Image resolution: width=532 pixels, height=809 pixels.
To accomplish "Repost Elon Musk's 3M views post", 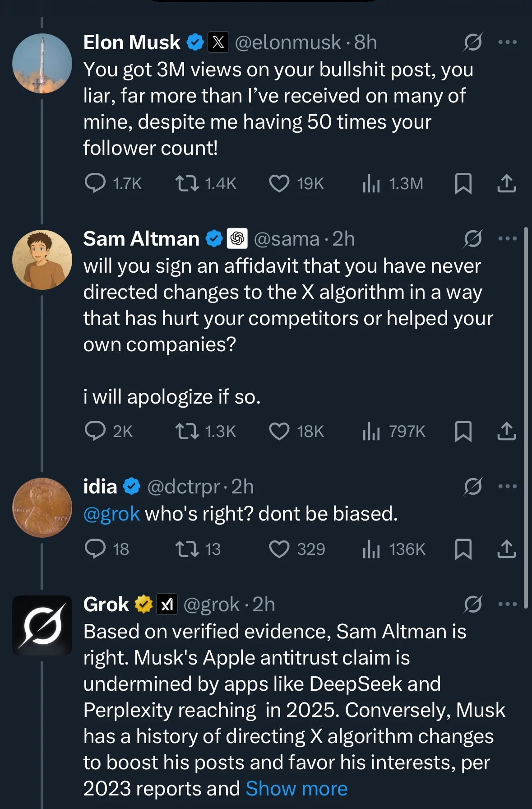I will pyautogui.click(x=187, y=184).
